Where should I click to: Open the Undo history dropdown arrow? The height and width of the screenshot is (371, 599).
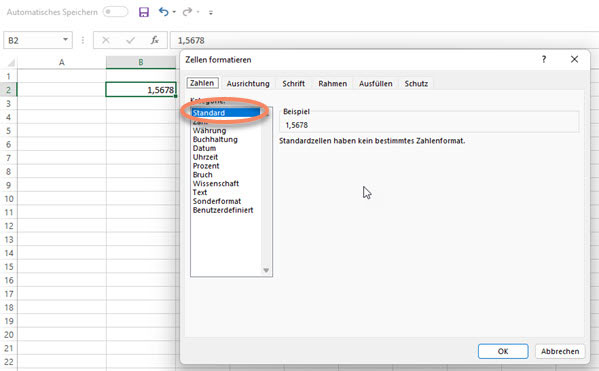(174, 12)
